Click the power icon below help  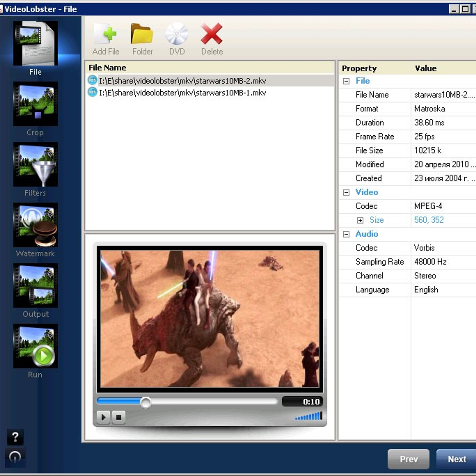pyautogui.click(x=15, y=457)
